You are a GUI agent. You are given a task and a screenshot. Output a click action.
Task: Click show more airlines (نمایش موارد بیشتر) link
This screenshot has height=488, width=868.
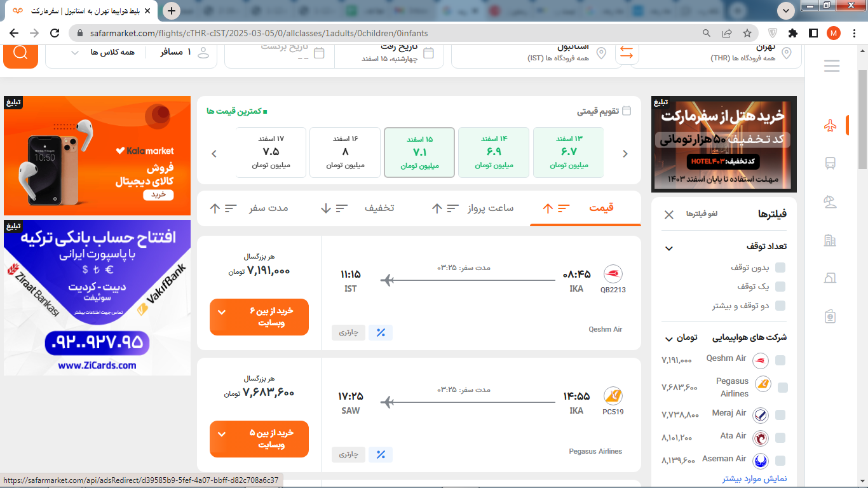click(x=754, y=478)
